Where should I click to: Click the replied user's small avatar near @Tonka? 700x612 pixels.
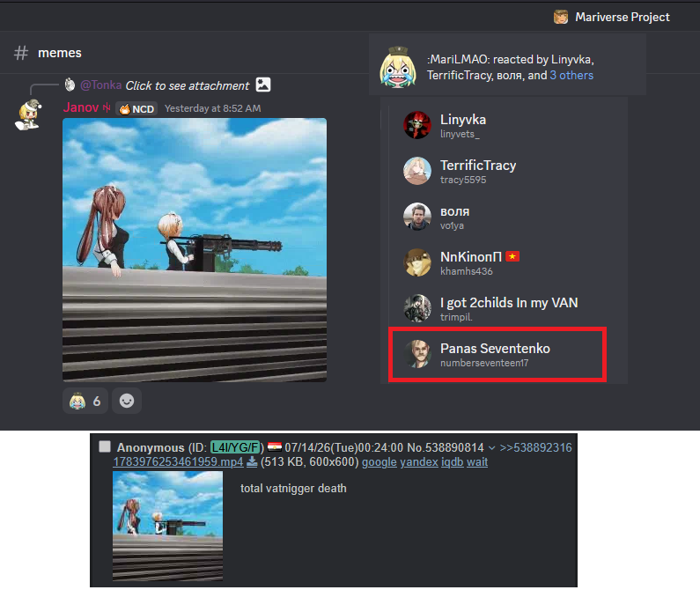tap(70, 85)
